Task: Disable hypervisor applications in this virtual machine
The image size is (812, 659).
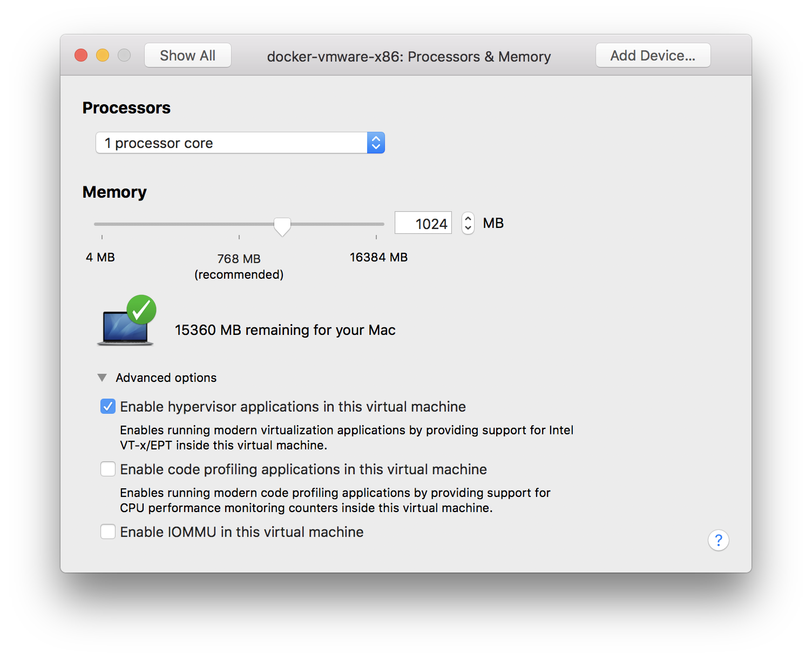Action: [x=108, y=406]
